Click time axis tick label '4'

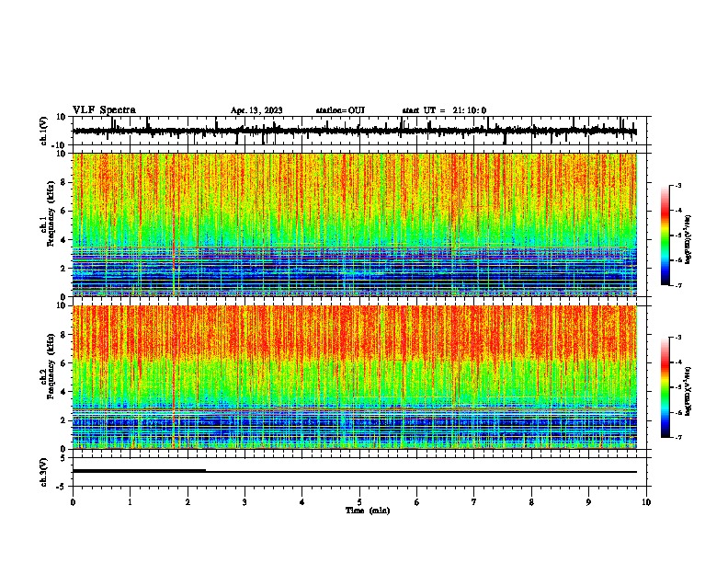point(302,502)
